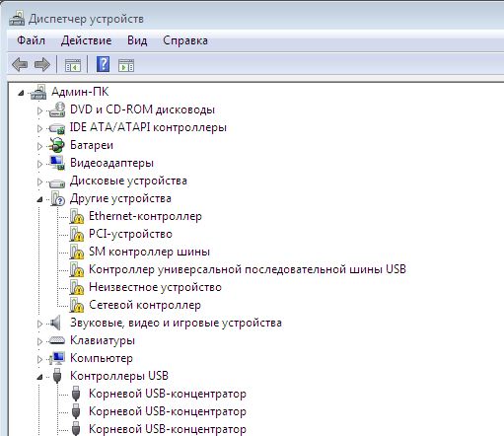Image resolution: width=504 pixels, height=436 pixels.
Task: Open the Действие menu
Action: click(x=86, y=40)
